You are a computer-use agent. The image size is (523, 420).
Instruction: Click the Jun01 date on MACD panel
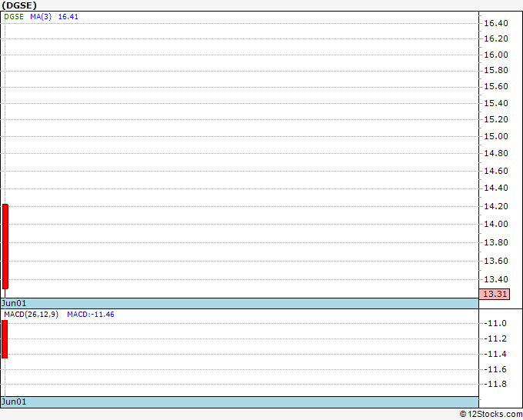point(14,402)
